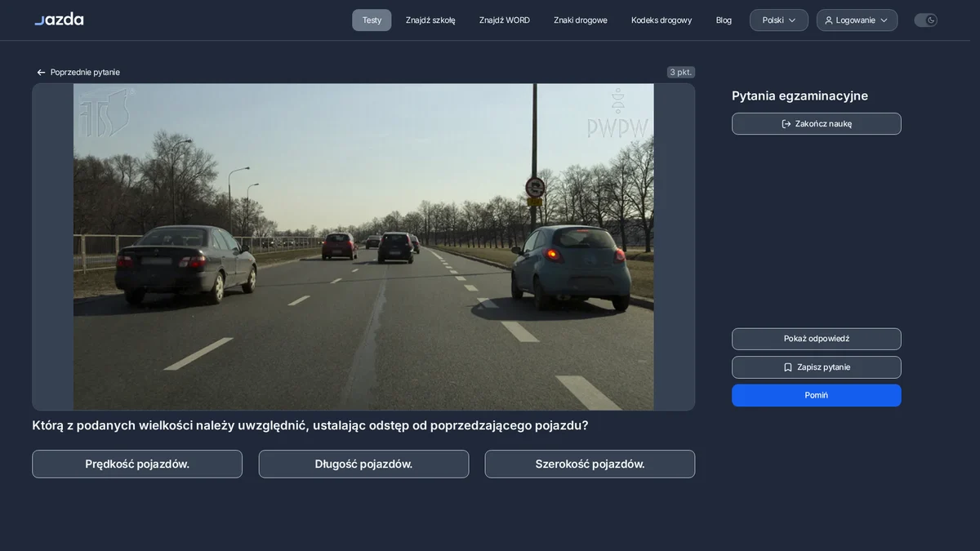
Task: Pick answer Szerokość pojazdów
Action: pos(590,464)
